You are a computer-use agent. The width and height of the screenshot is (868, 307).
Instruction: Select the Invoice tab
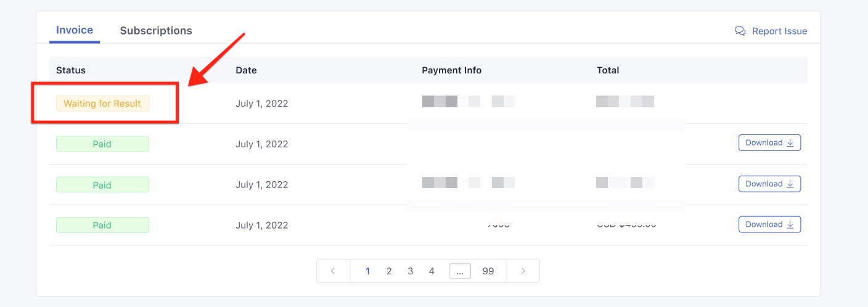tap(75, 30)
